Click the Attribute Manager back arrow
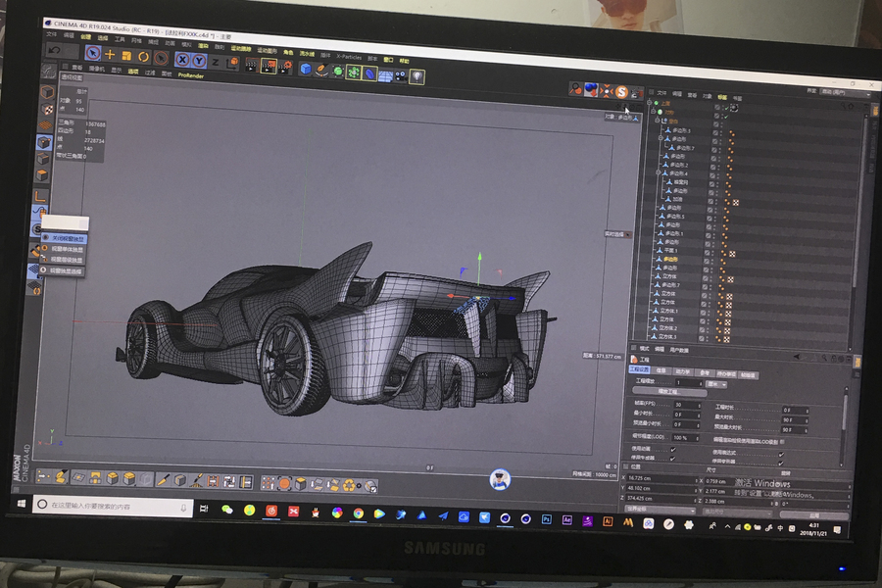 (796, 356)
